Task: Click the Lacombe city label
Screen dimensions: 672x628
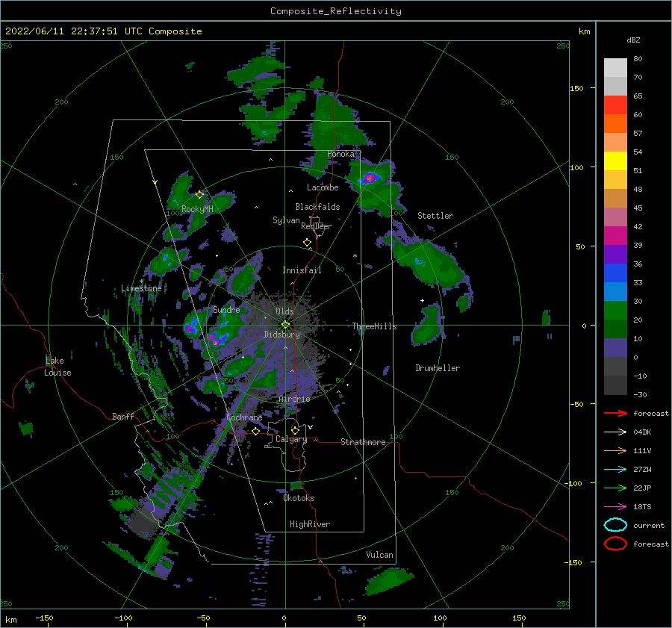Action: pyautogui.click(x=323, y=187)
